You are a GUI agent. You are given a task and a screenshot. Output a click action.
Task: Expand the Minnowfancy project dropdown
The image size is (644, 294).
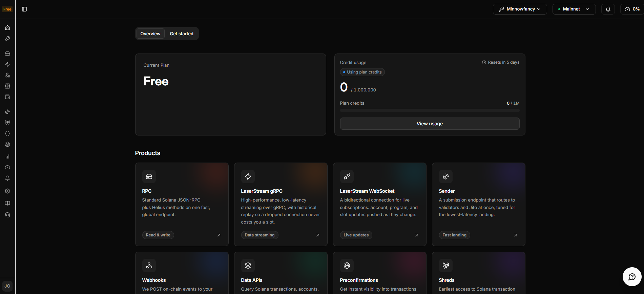pyautogui.click(x=520, y=9)
